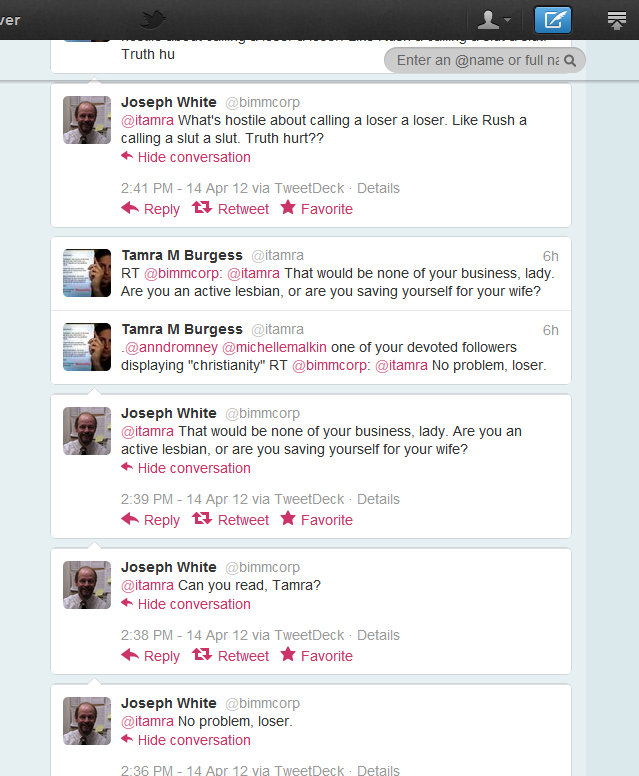Click the scroll-to-top arrow icon in header
639x776 pixels.
pos(617,20)
